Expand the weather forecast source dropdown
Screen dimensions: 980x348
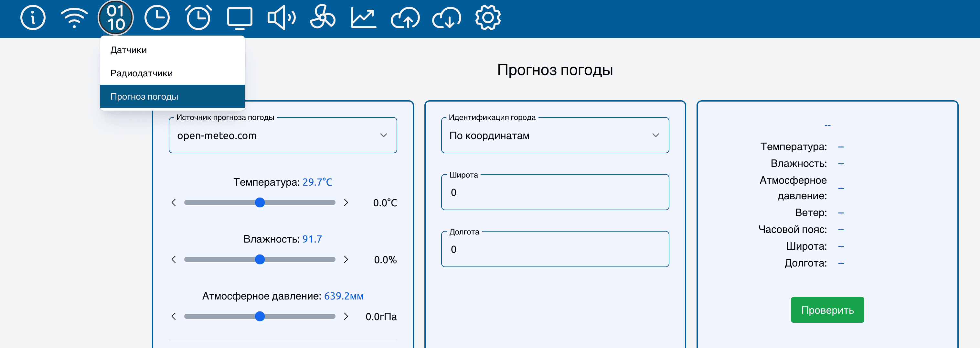click(283, 136)
